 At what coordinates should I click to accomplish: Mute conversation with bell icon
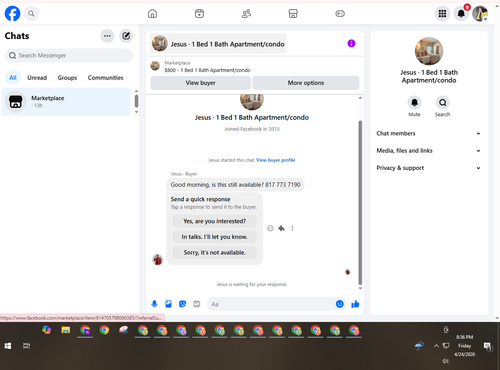[414, 103]
